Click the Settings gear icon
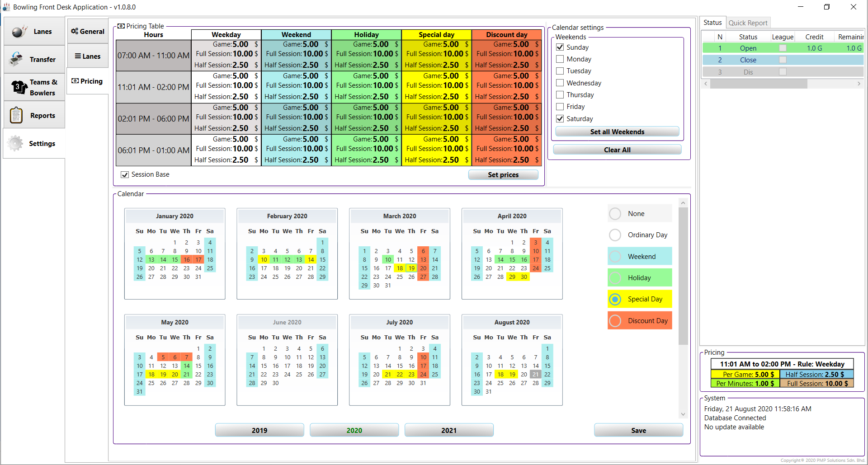The image size is (868, 465). click(x=15, y=144)
